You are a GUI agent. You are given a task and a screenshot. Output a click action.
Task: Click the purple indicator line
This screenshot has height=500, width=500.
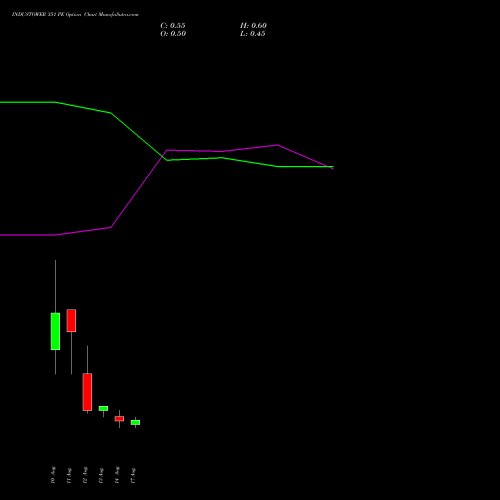point(139,189)
